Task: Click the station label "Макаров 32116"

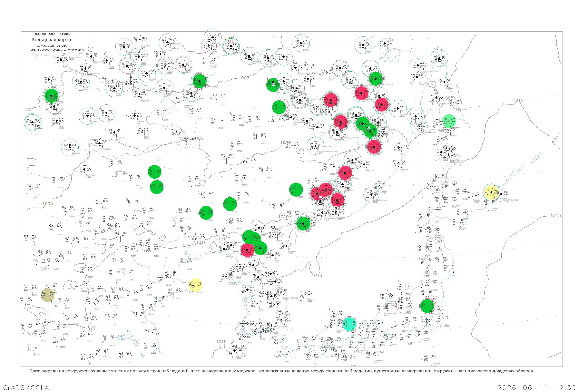Action: pos(453,137)
